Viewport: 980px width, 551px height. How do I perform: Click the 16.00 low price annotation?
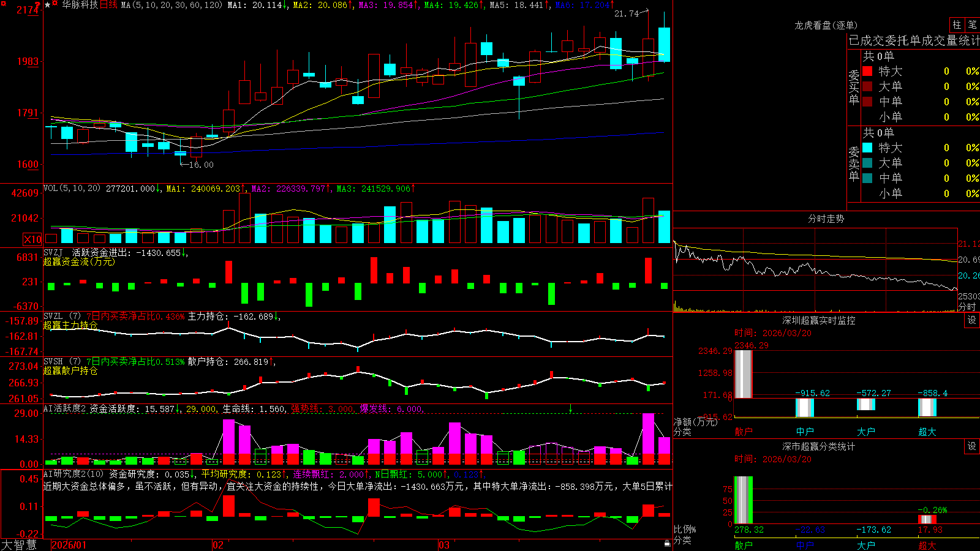pyautogui.click(x=202, y=165)
